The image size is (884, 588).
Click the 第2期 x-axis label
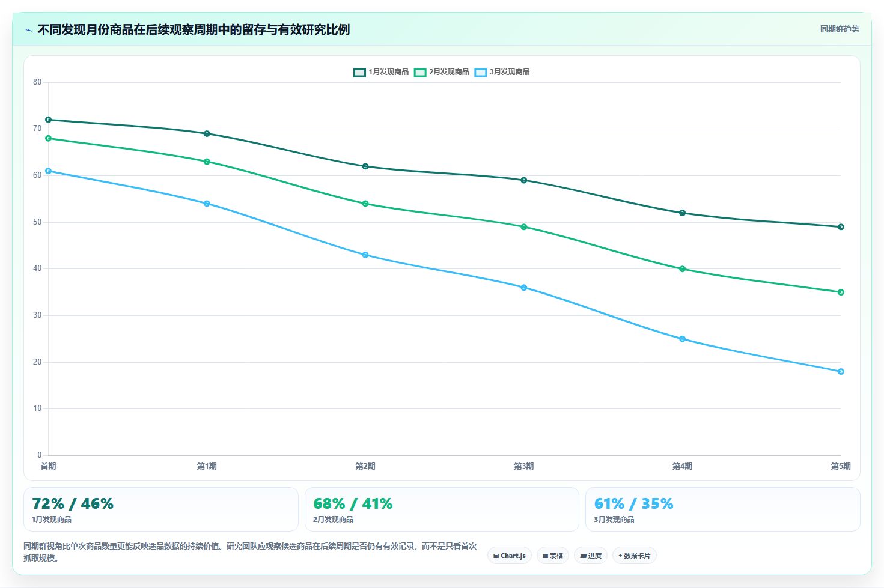coord(365,466)
